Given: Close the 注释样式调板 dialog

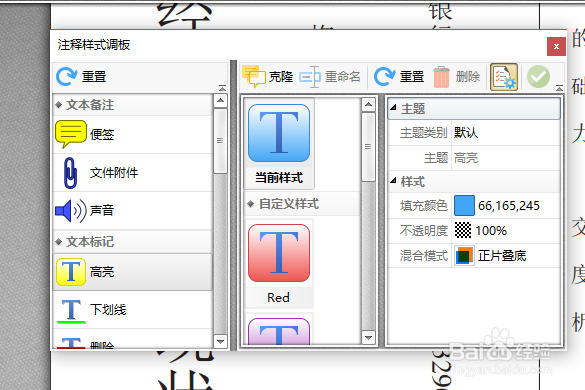Looking at the screenshot, I should [x=556, y=46].
